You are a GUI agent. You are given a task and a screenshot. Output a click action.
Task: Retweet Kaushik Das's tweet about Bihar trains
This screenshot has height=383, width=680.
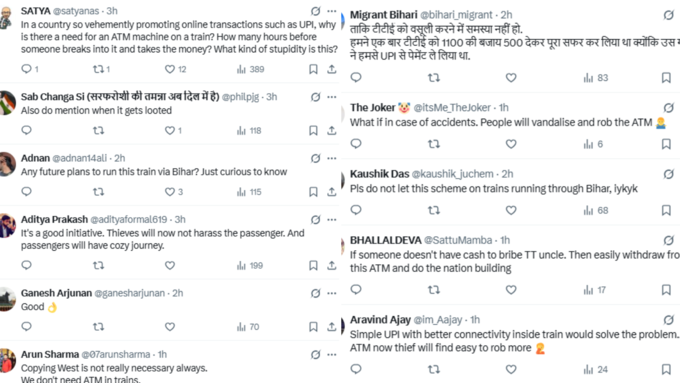click(x=434, y=210)
